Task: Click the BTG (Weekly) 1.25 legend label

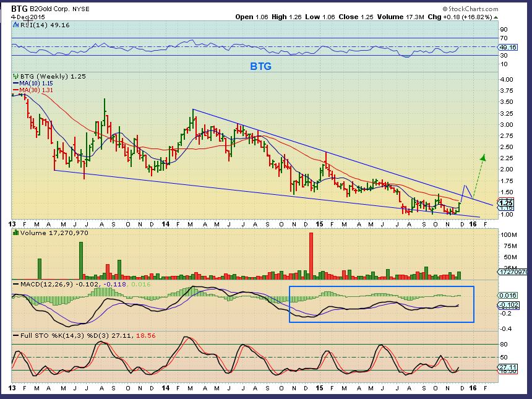Action: (x=53, y=76)
